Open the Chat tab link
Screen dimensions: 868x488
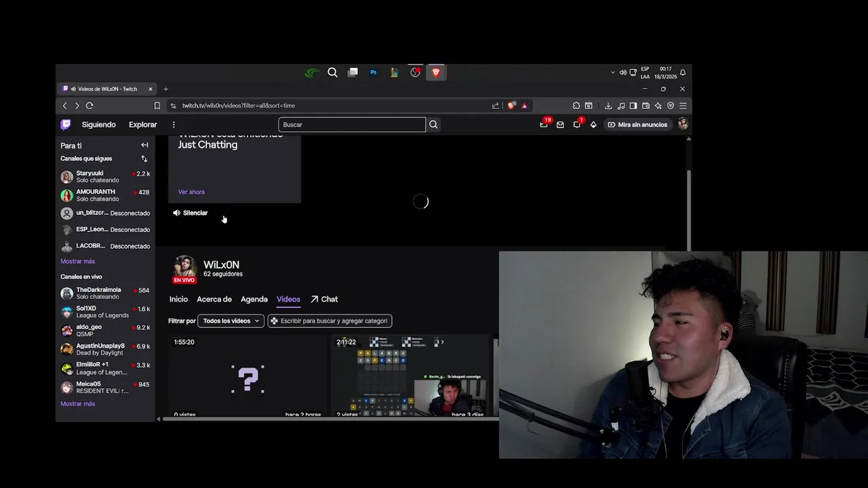324,299
